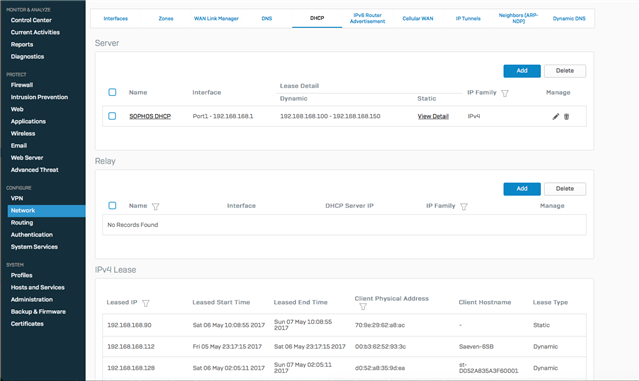Screen dimensions: 639x381
Task: Open Control Center in sidebar
Action: (x=31, y=20)
